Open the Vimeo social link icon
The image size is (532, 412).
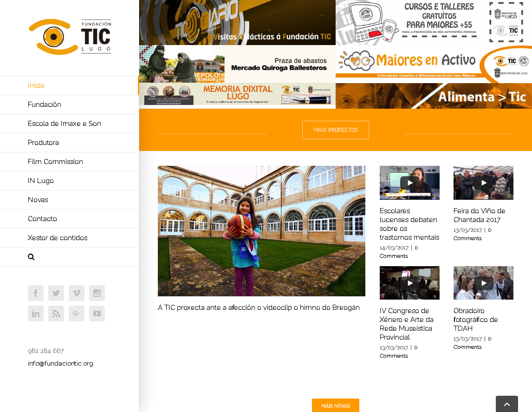[77, 293]
